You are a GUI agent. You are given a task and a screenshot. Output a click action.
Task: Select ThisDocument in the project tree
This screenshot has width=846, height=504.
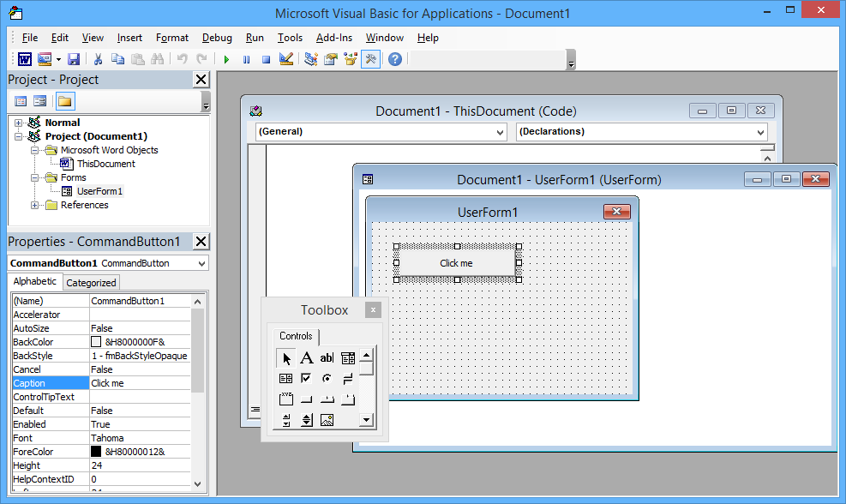pyautogui.click(x=105, y=164)
